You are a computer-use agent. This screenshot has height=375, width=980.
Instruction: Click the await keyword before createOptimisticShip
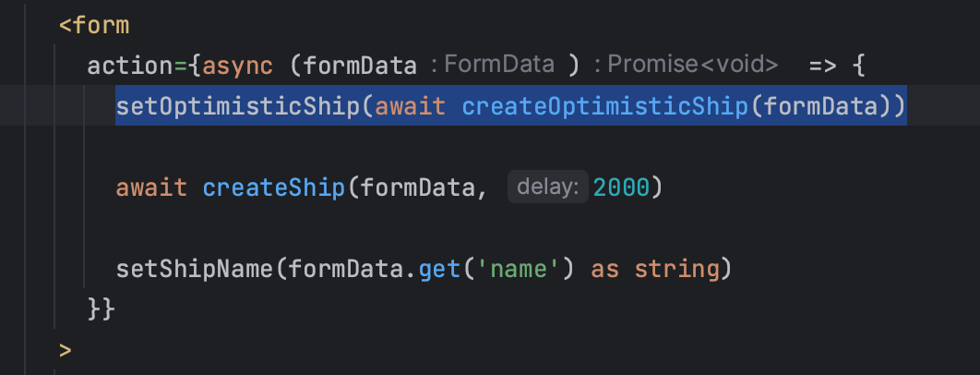point(410,106)
